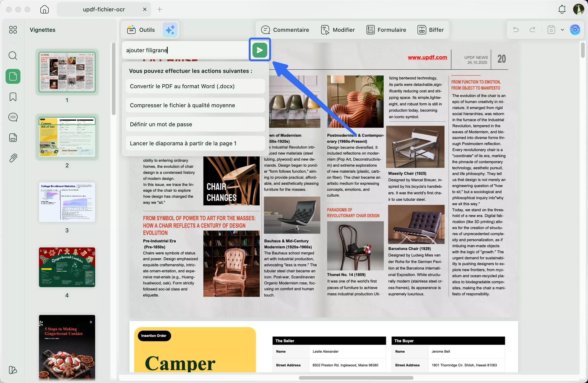The image size is (588, 383).
Task: Open the attachments paperclip panel
Action: 13,158
